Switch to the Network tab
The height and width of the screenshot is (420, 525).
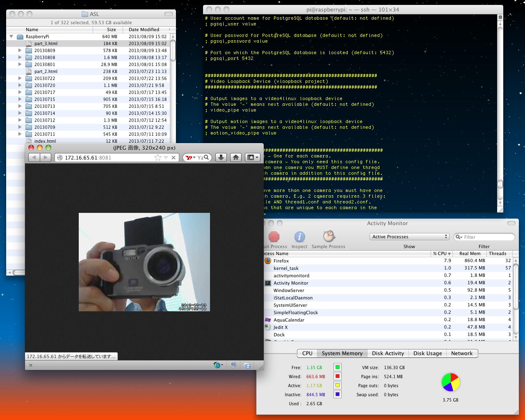462,354
